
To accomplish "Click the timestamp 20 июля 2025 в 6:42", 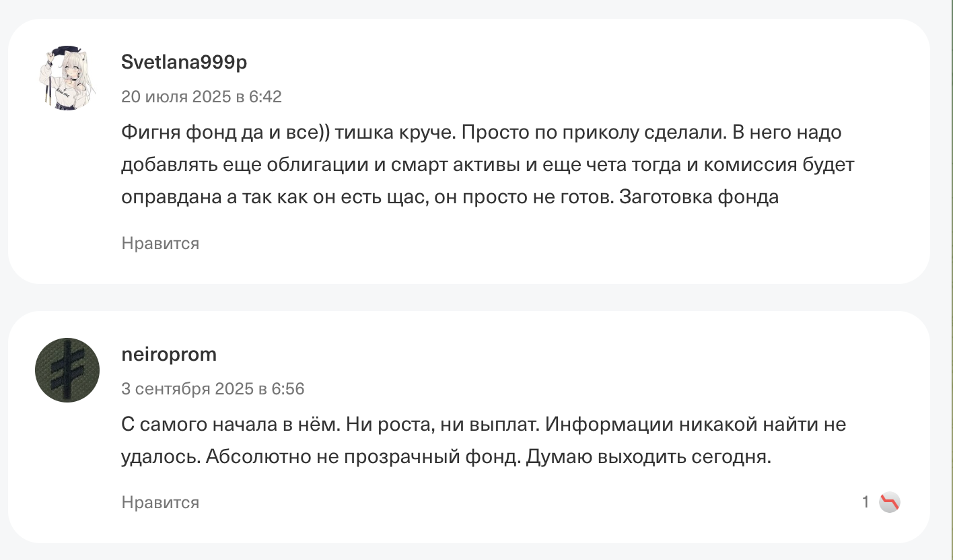I will (201, 96).
